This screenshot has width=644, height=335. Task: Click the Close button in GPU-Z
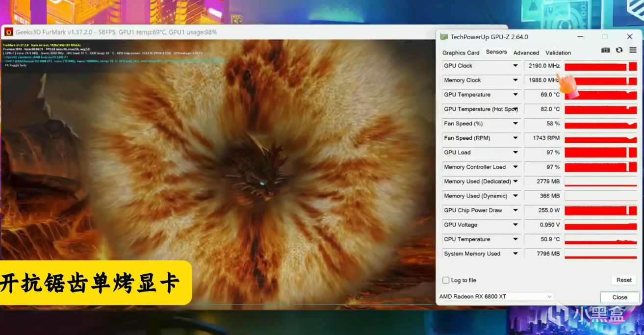(x=620, y=297)
